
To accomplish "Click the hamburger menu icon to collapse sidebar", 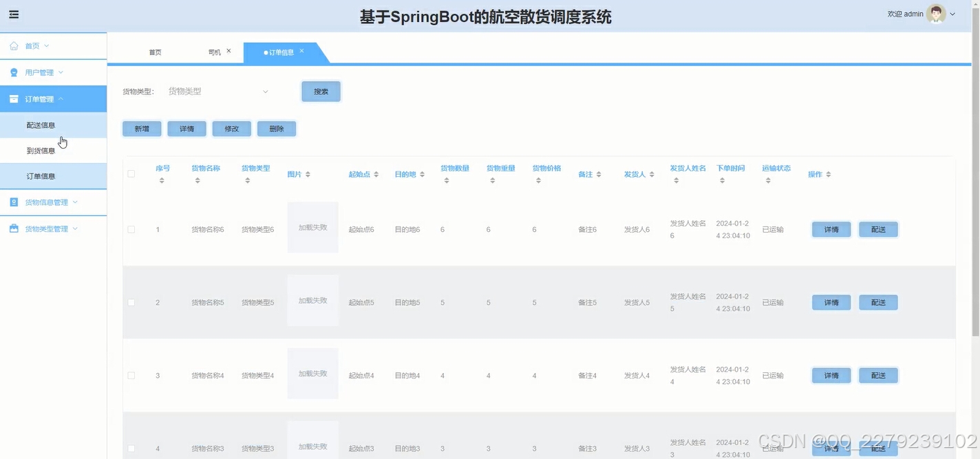I will coord(14,14).
